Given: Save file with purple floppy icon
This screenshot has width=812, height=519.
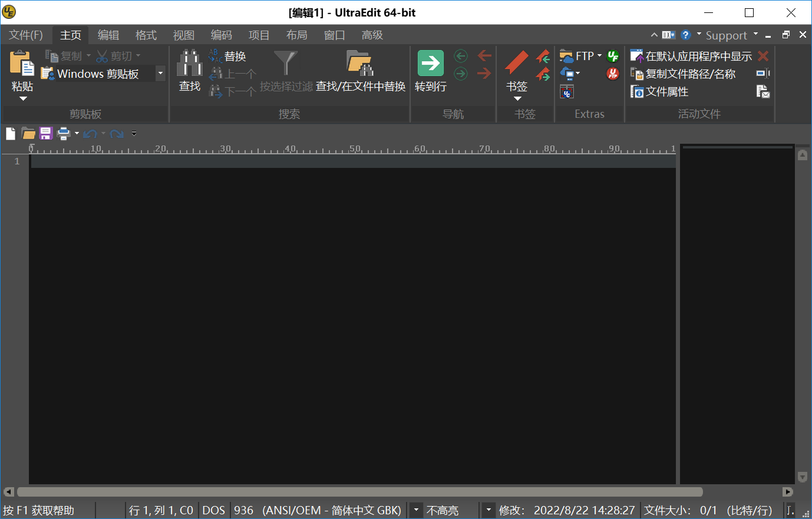Looking at the screenshot, I should pyautogui.click(x=46, y=134).
